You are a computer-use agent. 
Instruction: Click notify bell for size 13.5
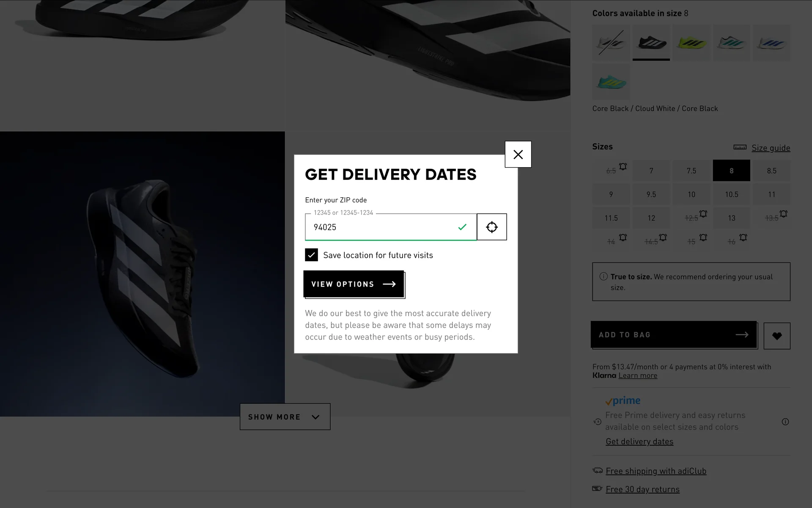pyautogui.click(x=783, y=214)
